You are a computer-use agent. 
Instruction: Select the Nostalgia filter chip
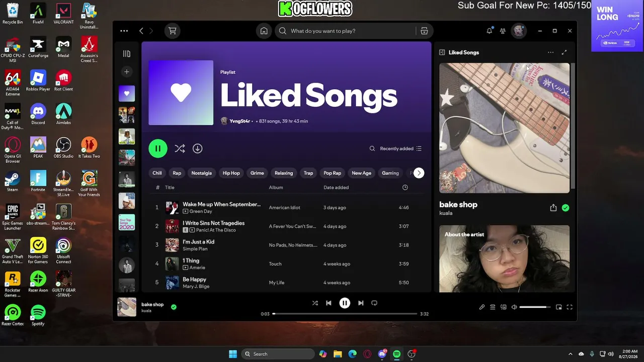tap(202, 173)
